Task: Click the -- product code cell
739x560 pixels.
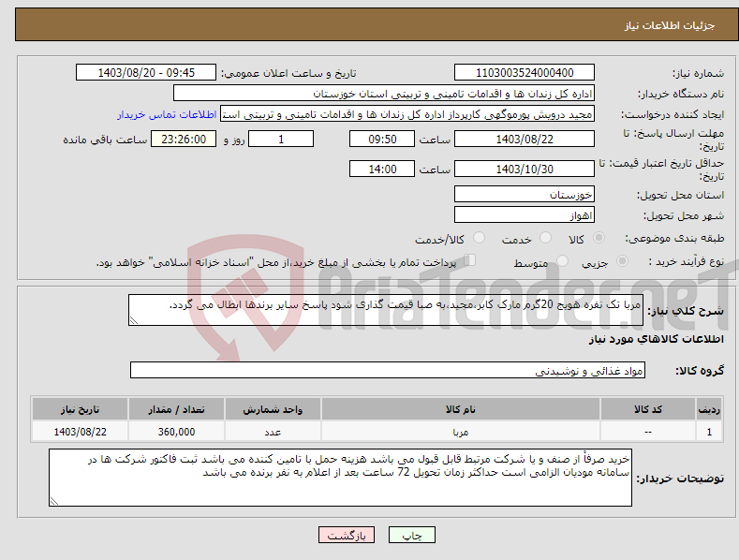Action: tap(648, 432)
